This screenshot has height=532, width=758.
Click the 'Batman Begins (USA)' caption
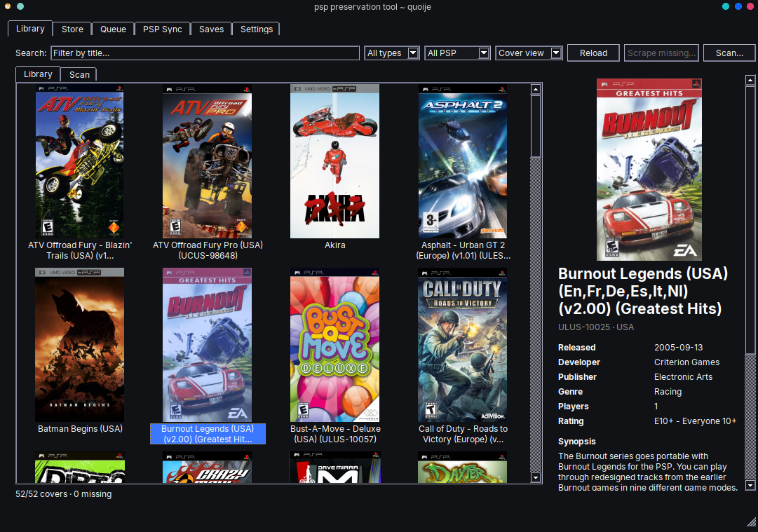(80, 428)
